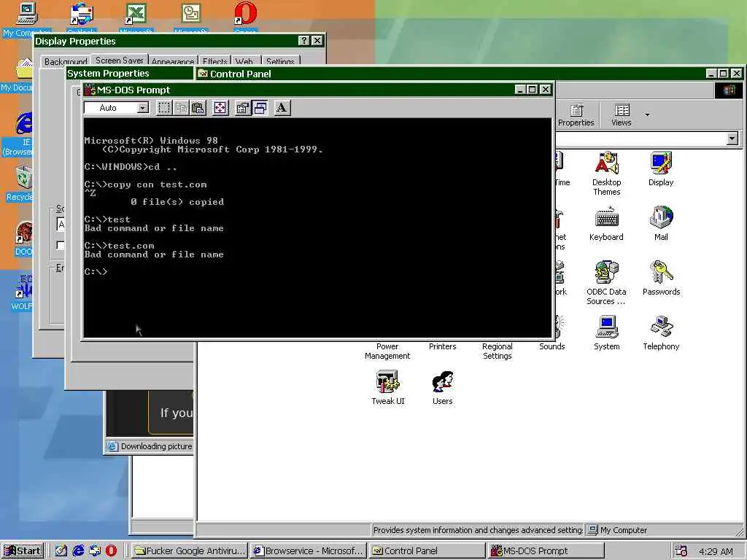Switch to Screen Saver tab in Display Properties
747x560 pixels.
point(119,60)
